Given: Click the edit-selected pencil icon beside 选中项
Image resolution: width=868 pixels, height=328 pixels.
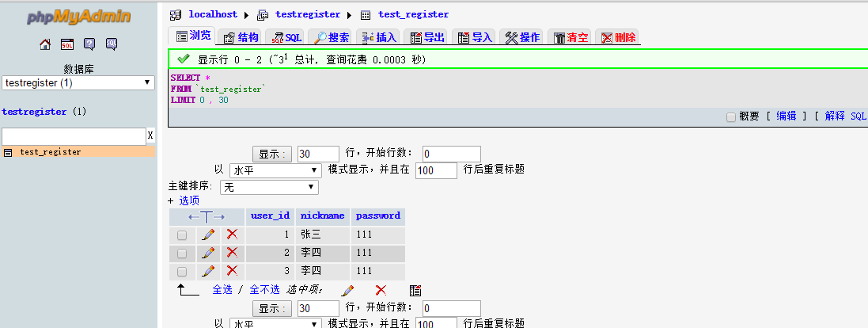Looking at the screenshot, I should [x=347, y=290].
